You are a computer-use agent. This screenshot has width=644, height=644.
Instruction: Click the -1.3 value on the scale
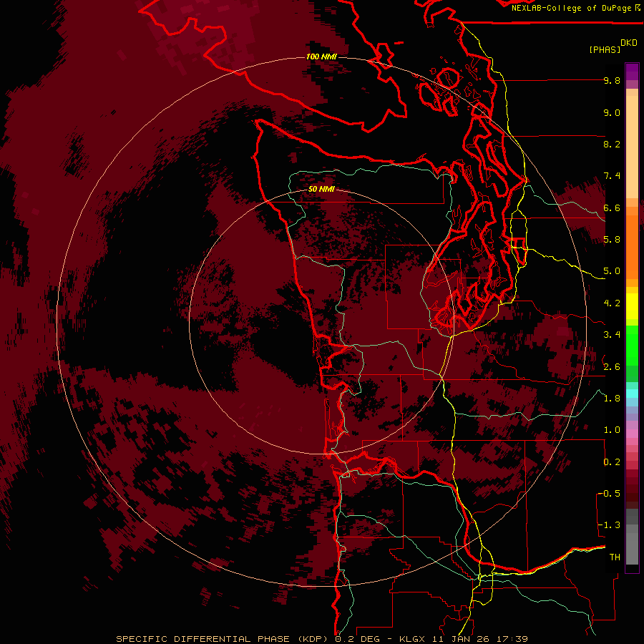point(609,525)
